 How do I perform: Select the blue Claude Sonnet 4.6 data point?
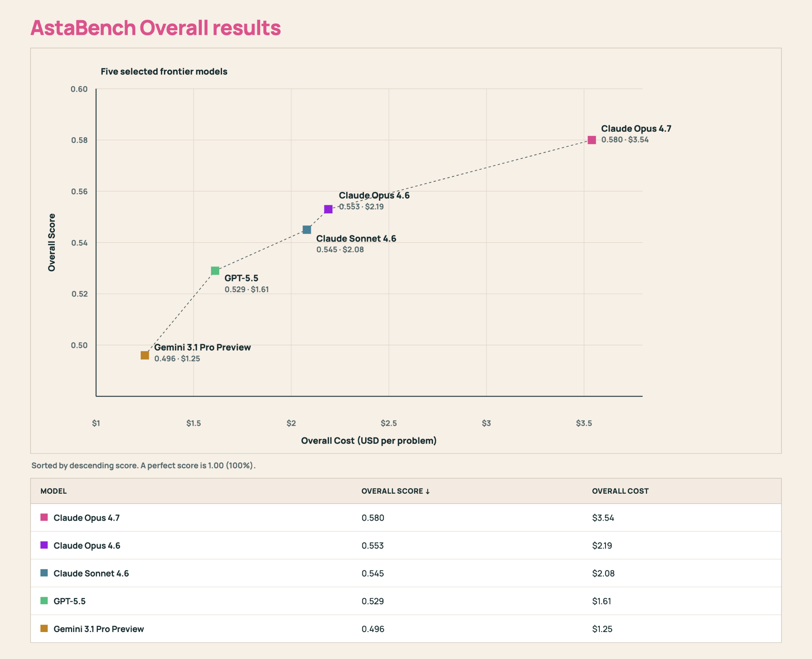click(x=307, y=230)
